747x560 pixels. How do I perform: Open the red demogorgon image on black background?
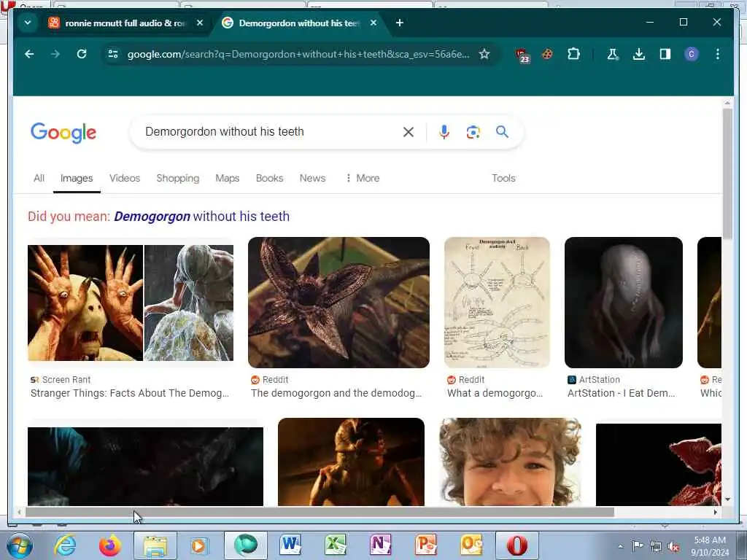point(659,464)
